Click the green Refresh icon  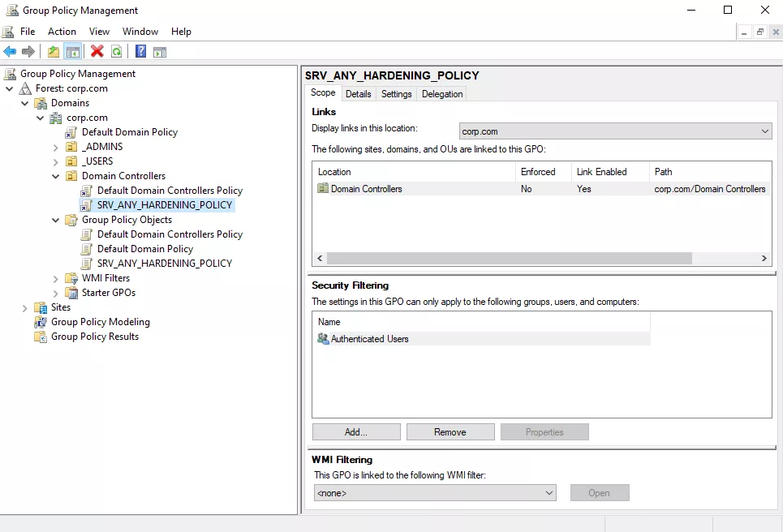[116, 51]
